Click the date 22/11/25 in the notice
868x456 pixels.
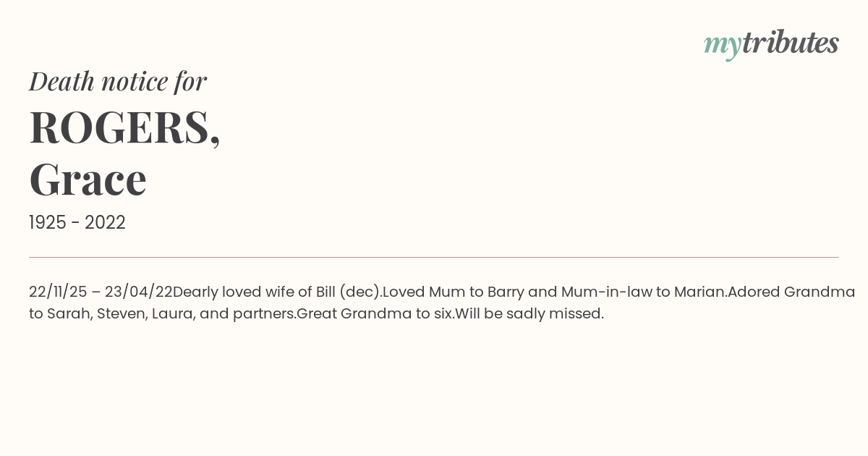tap(58, 292)
